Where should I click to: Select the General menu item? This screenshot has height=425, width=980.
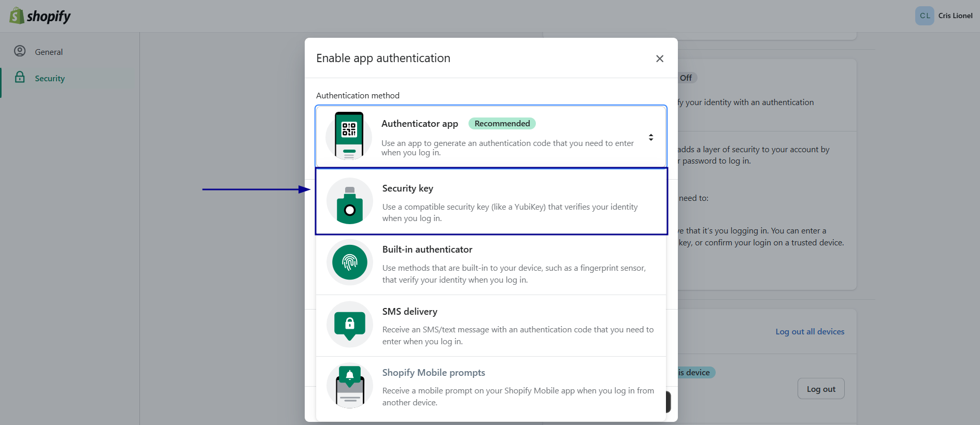(49, 52)
